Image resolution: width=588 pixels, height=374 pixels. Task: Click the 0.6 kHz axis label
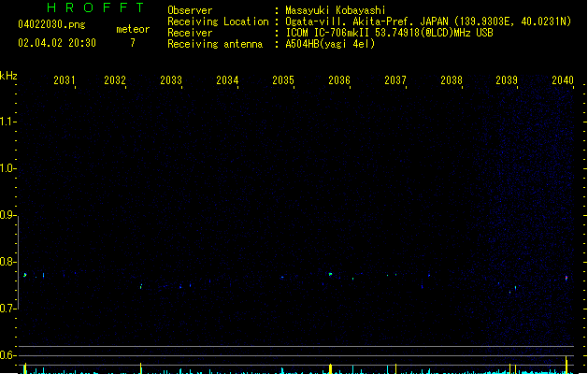point(7,355)
